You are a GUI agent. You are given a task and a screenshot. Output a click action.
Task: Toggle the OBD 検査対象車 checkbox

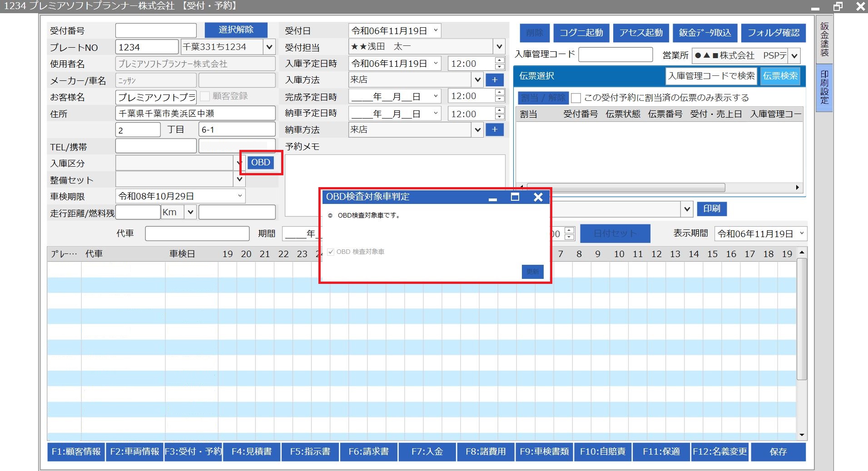pos(331,252)
